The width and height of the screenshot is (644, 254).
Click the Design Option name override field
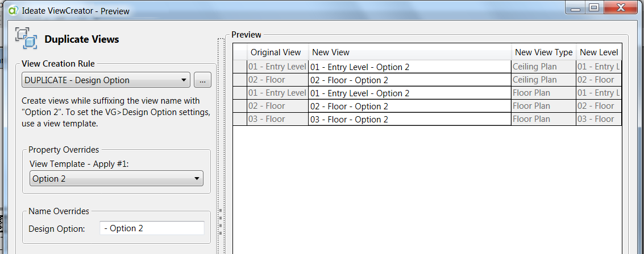[x=152, y=228]
